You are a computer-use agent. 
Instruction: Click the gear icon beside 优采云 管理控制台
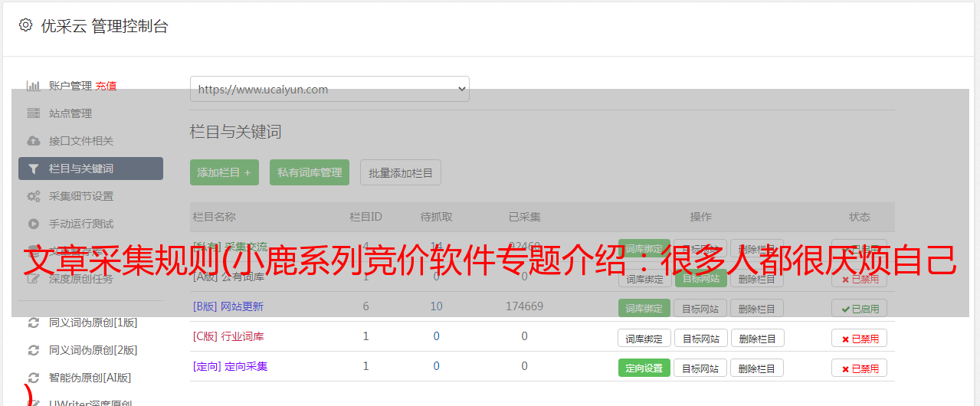[x=25, y=25]
